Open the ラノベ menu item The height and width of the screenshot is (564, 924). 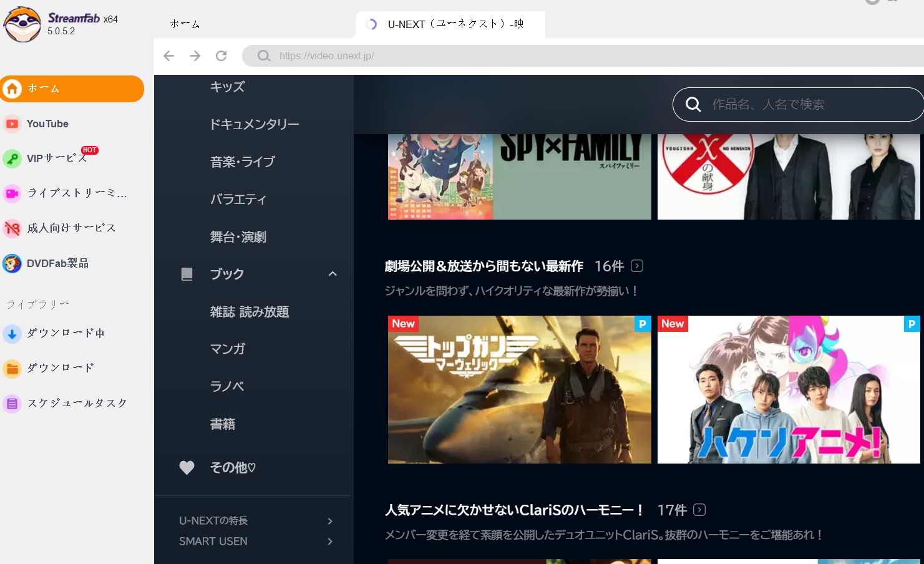pyautogui.click(x=227, y=386)
